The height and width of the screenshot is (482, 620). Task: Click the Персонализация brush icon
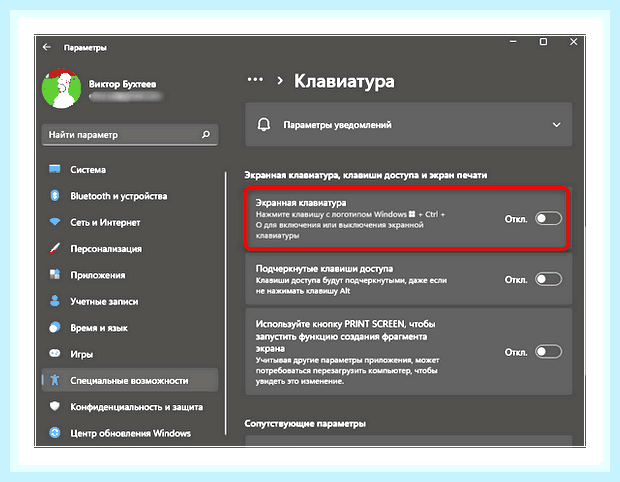click(x=55, y=248)
